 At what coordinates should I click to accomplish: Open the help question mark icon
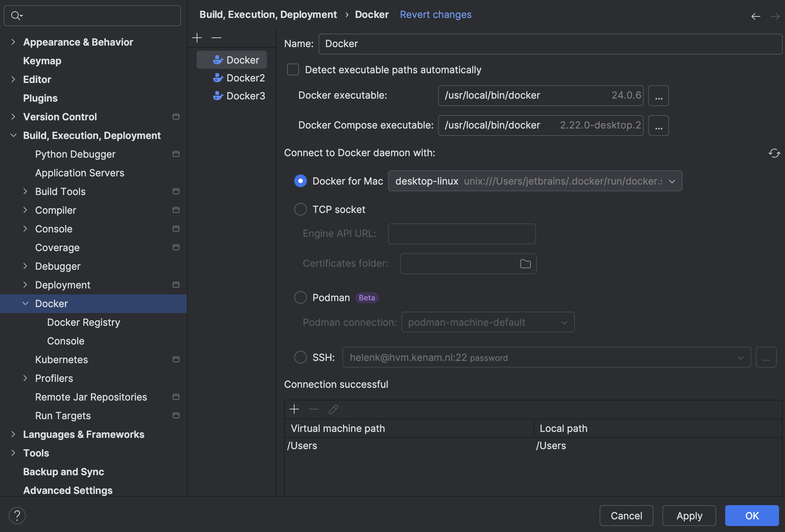coord(17,515)
